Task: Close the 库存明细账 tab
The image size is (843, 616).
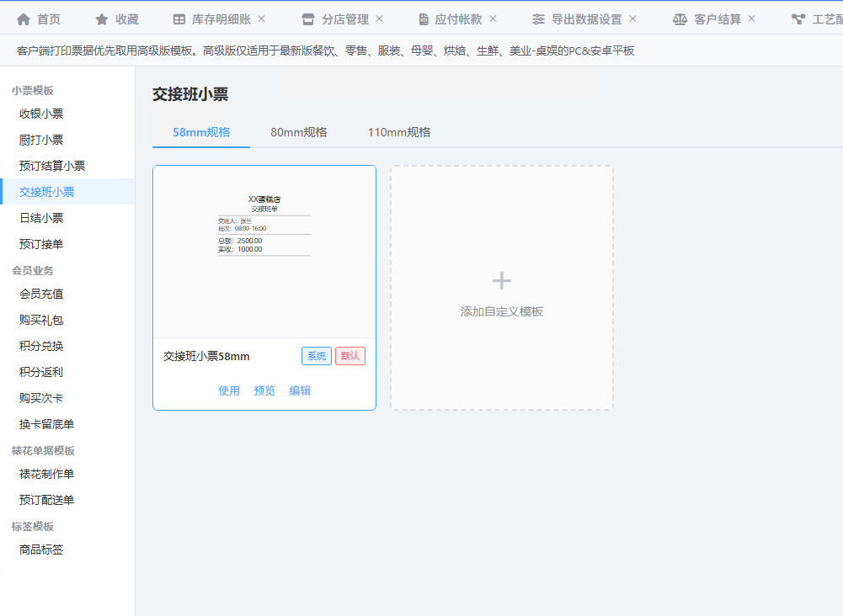Action: tap(261, 19)
